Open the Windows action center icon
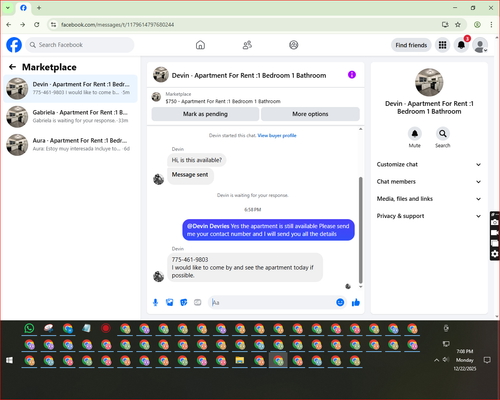The width and height of the screenshot is (500, 400). pos(487,360)
